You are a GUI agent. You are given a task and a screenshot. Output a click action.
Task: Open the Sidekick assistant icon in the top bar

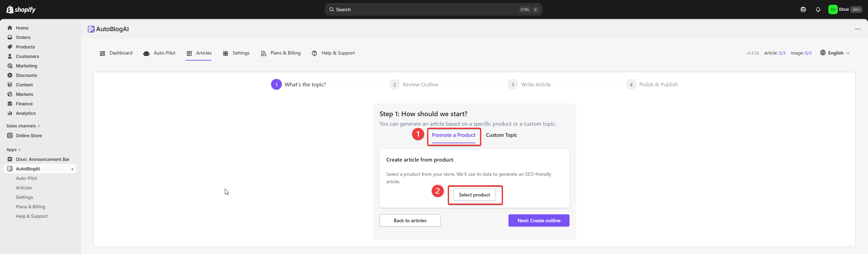pyautogui.click(x=803, y=9)
